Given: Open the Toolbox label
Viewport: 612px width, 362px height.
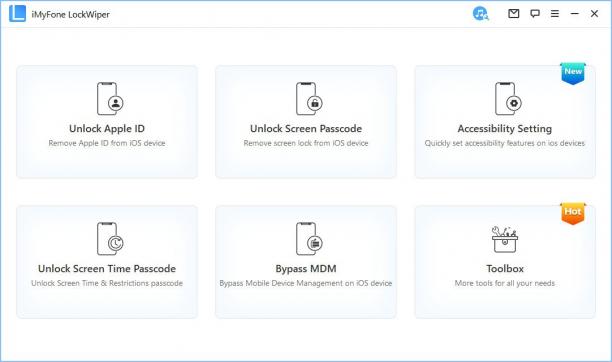Looking at the screenshot, I should 505,269.
